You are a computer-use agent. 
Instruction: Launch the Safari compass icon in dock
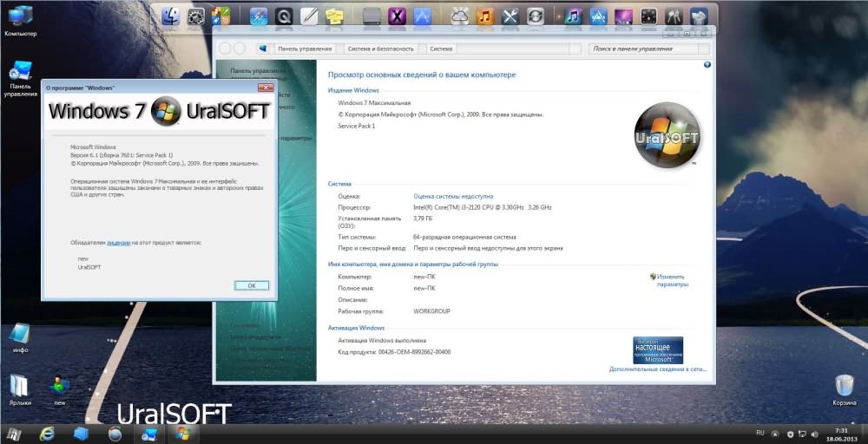(259, 16)
